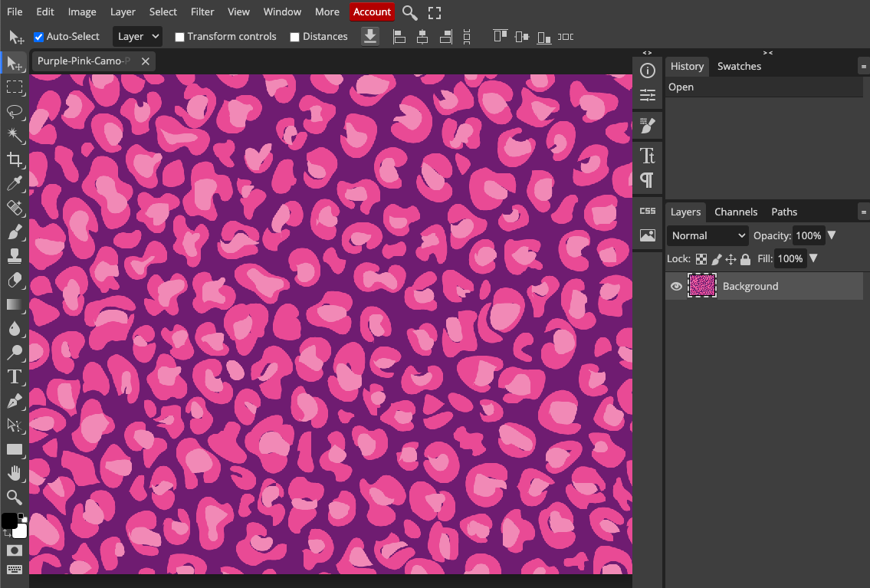
Task: Toggle lock all padlock icon
Action: (x=745, y=259)
